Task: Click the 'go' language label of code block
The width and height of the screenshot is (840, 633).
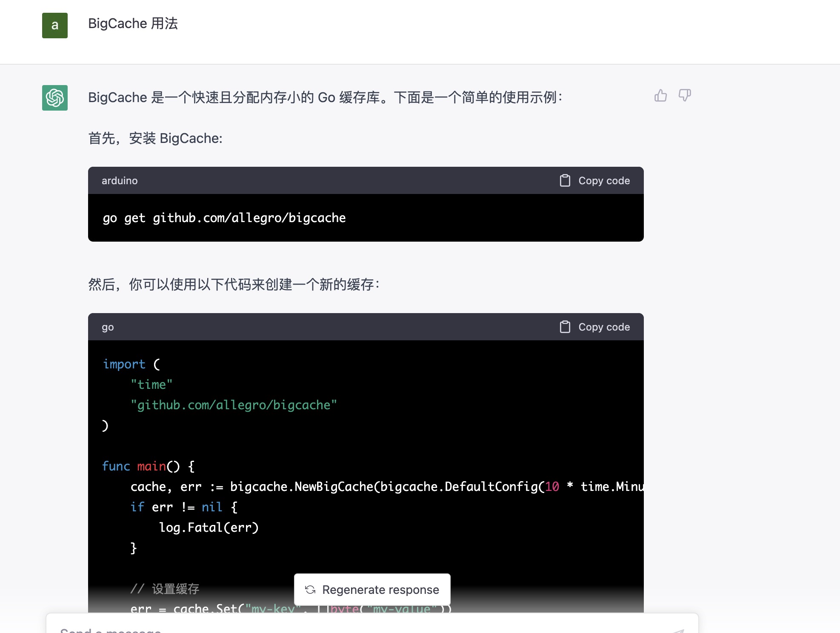Action: coord(108,327)
